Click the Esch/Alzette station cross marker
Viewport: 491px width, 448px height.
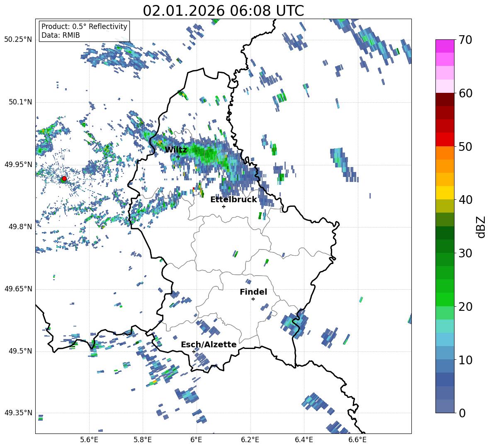pos(194,351)
